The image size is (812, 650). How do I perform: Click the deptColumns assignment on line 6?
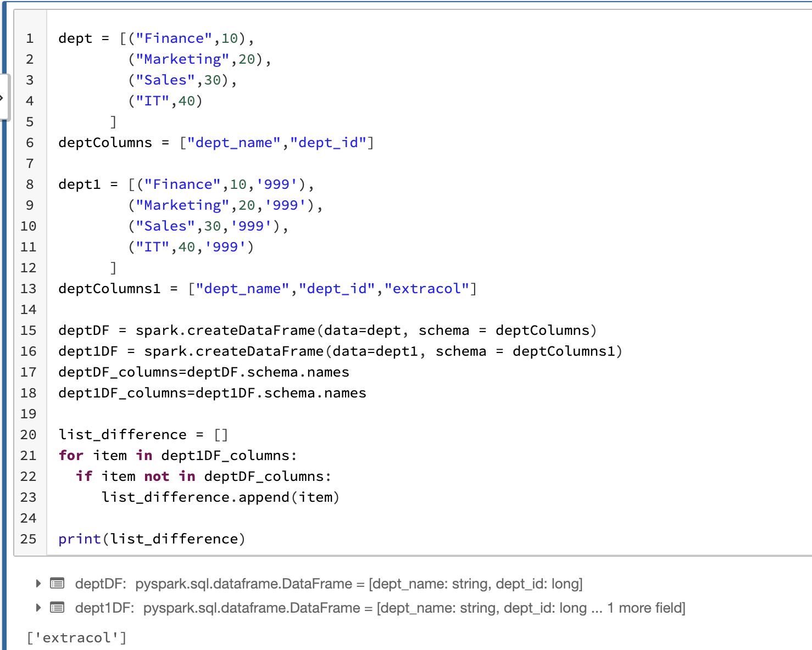point(216,142)
